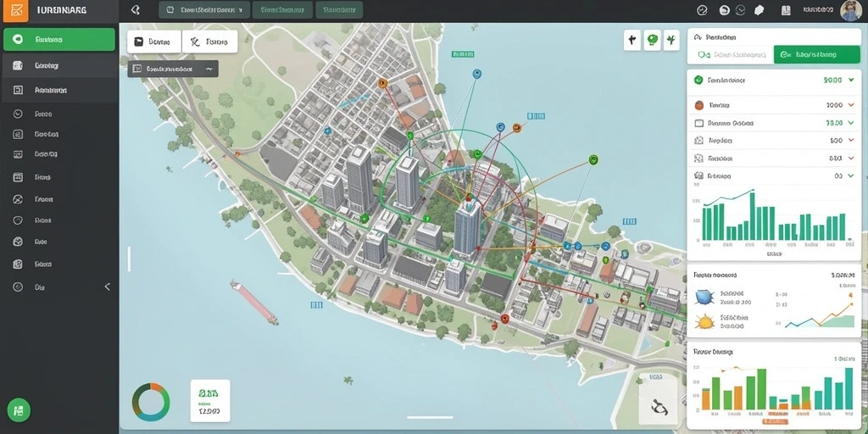Expand the red chevron on orange-circle row
Image resolution: width=868 pixels, height=434 pixels.
(851, 104)
